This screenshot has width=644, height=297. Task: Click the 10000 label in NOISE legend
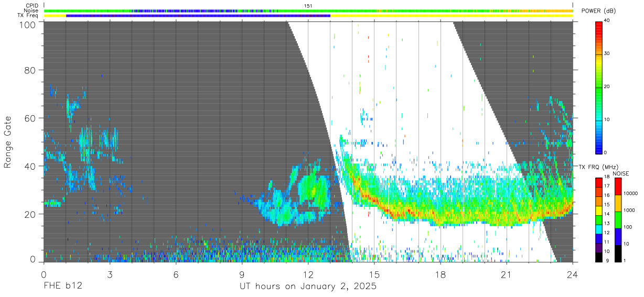tap(630, 194)
